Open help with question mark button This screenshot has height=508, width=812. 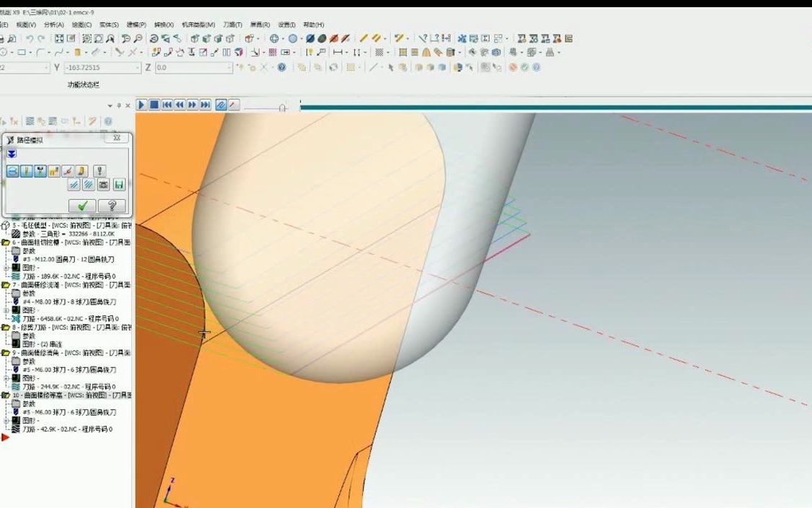[111, 206]
